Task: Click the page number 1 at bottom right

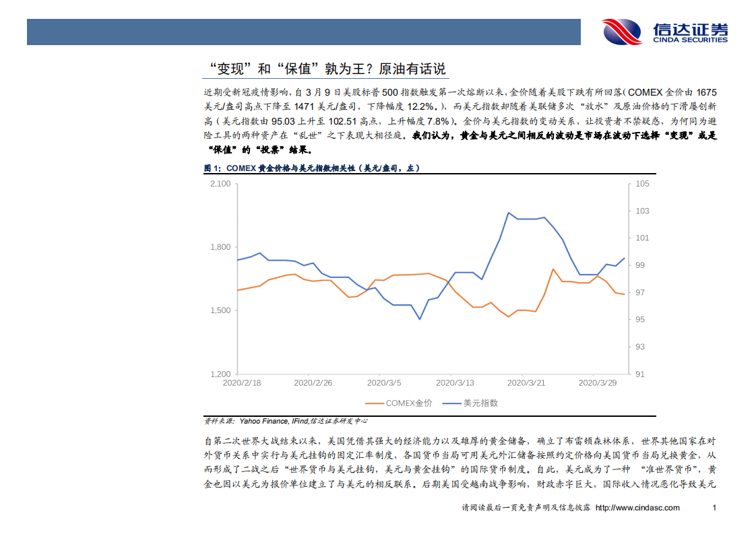Action: pos(713,508)
